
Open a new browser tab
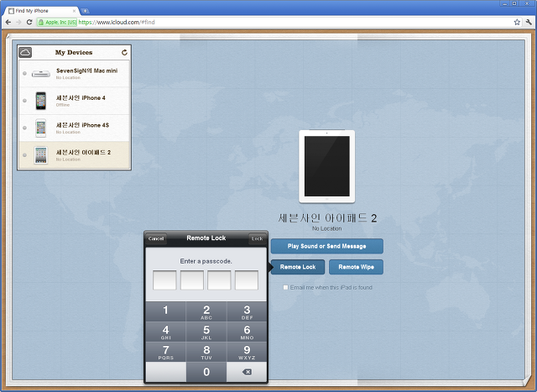(x=85, y=11)
